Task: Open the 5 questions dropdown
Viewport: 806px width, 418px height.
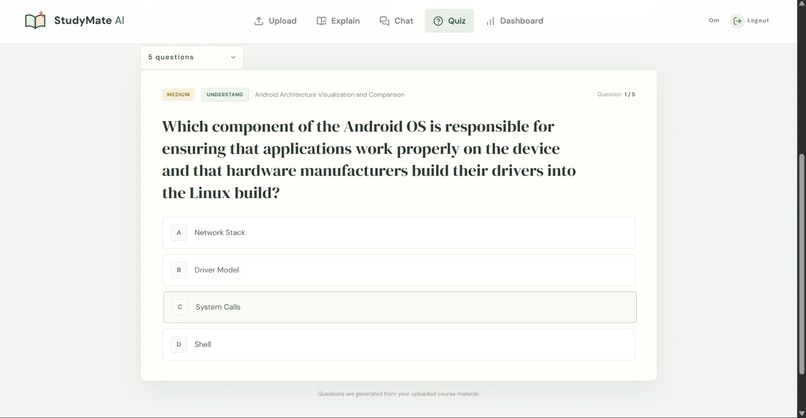Action: click(x=192, y=57)
